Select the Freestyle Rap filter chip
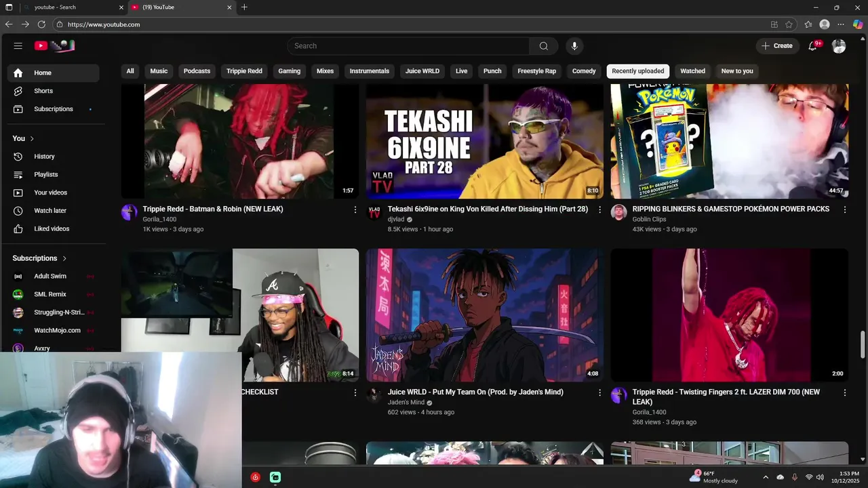The height and width of the screenshot is (488, 868). [536, 71]
